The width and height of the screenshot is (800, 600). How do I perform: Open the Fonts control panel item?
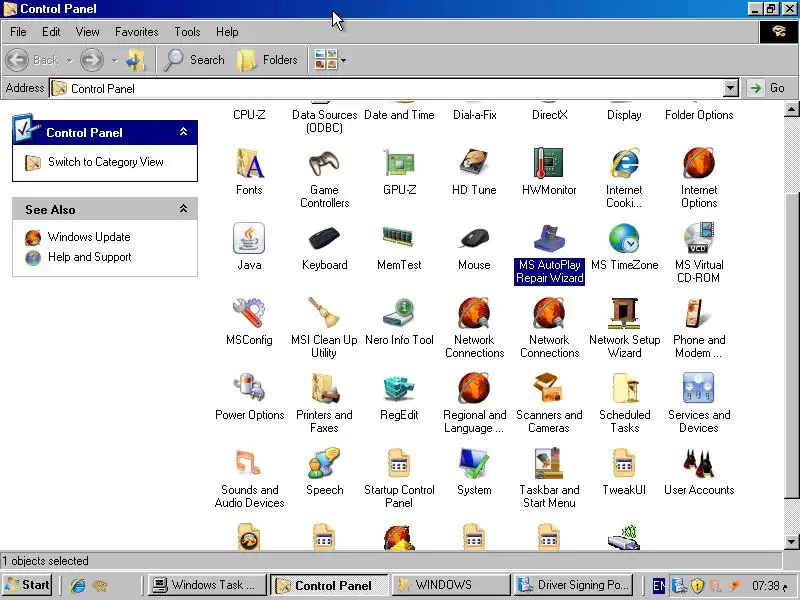pos(249,163)
